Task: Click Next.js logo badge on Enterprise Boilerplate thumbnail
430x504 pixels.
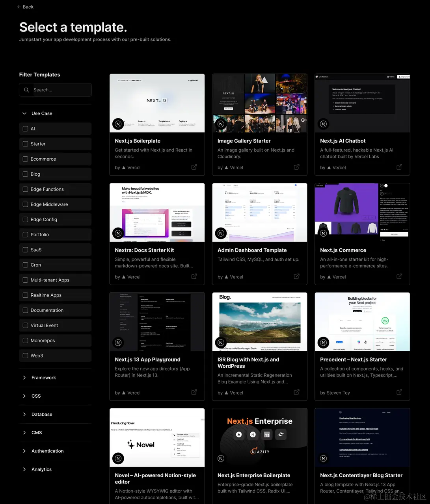Action: coord(221,458)
